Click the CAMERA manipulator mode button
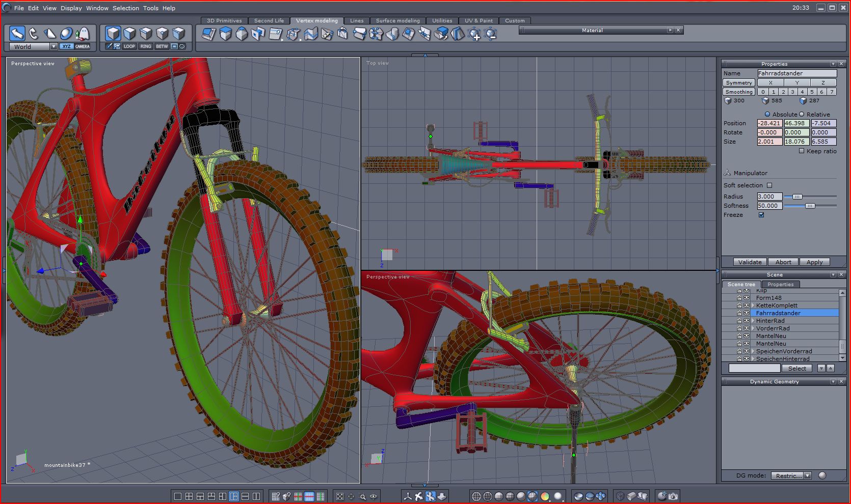Viewport: 851px width, 504px height. tap(83, 46)
